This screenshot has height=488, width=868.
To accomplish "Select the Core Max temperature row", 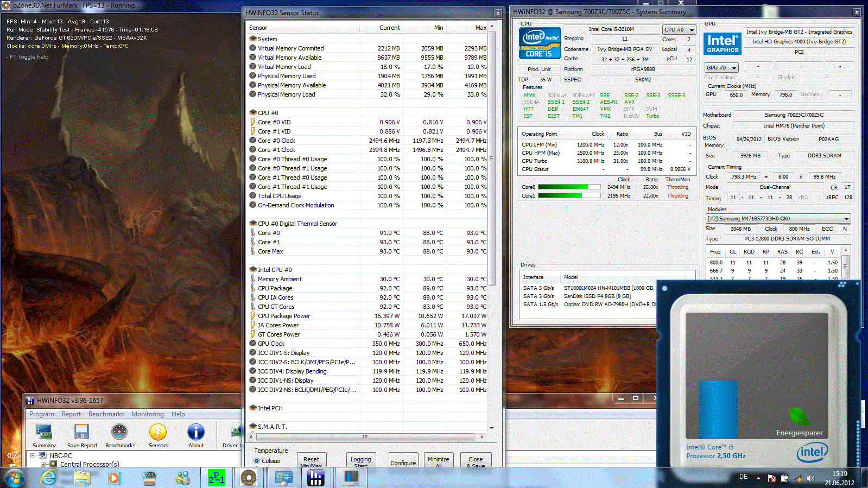I will (368, 251).
